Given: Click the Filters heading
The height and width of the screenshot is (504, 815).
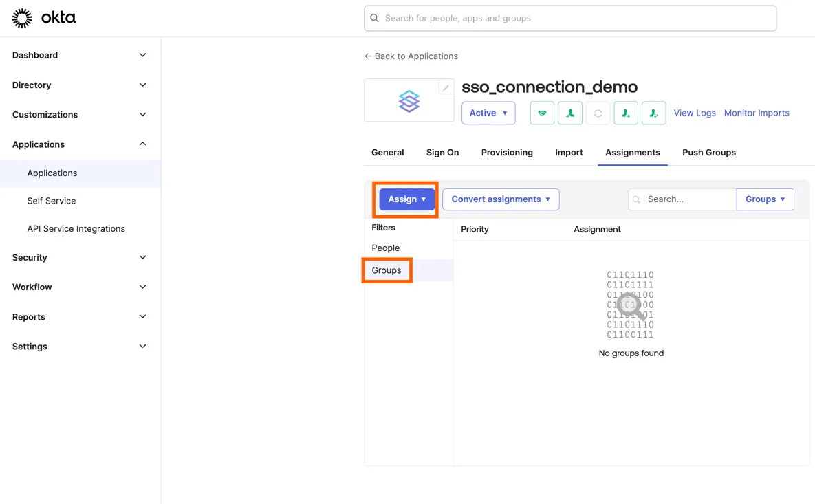Looking at the screenshot, I should tap(384, 228).
